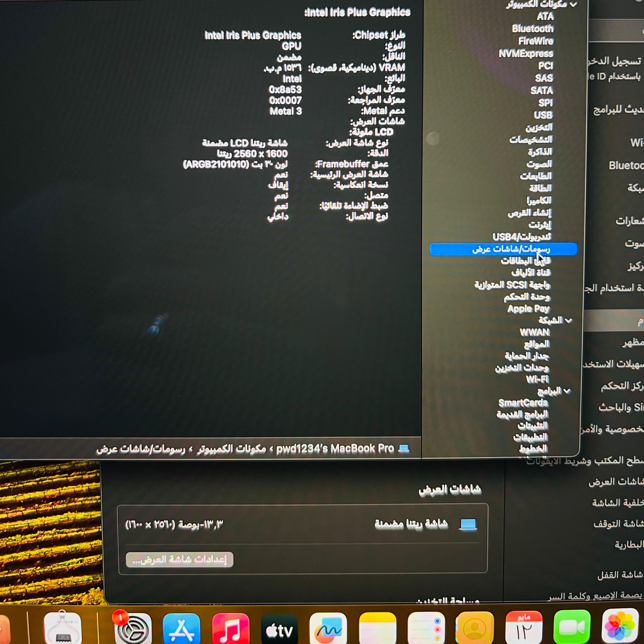Open خلفية الشاشة in System Settings sidebar
Image resolution: width=644 pixels, height=644 pixels.
[618, 503]
